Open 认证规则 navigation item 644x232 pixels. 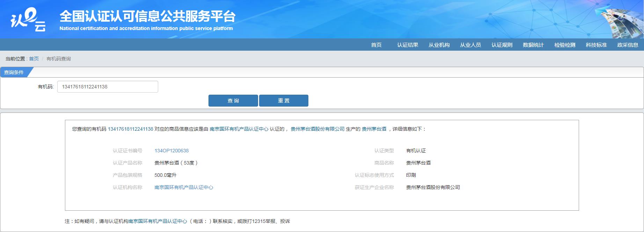502,45
